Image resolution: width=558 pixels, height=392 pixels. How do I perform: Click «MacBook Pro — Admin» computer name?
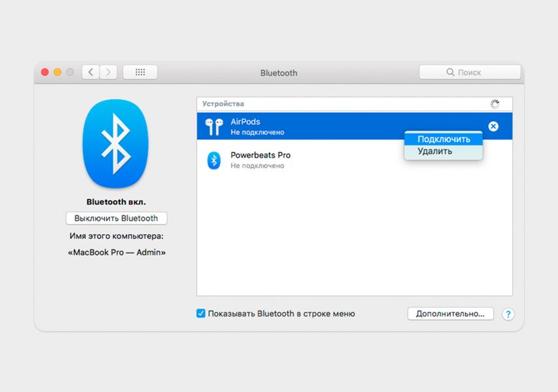(117, 252)
